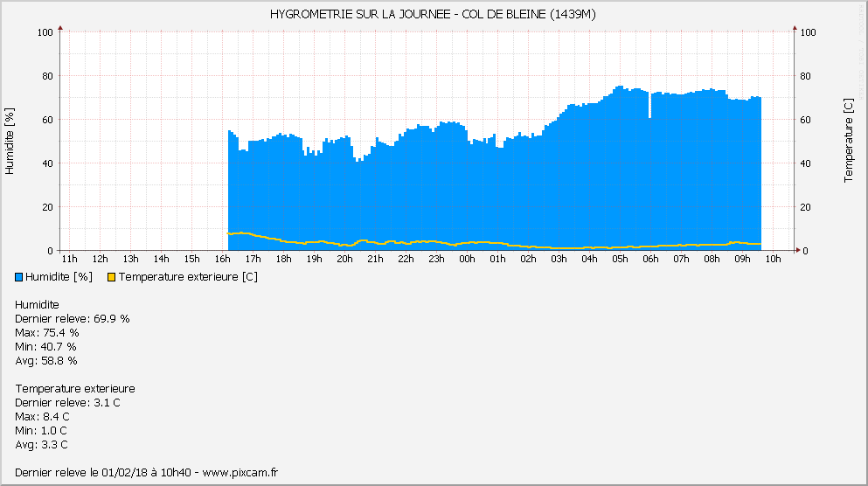
Task: Click the 16h label on time axis
Action: 222,259
